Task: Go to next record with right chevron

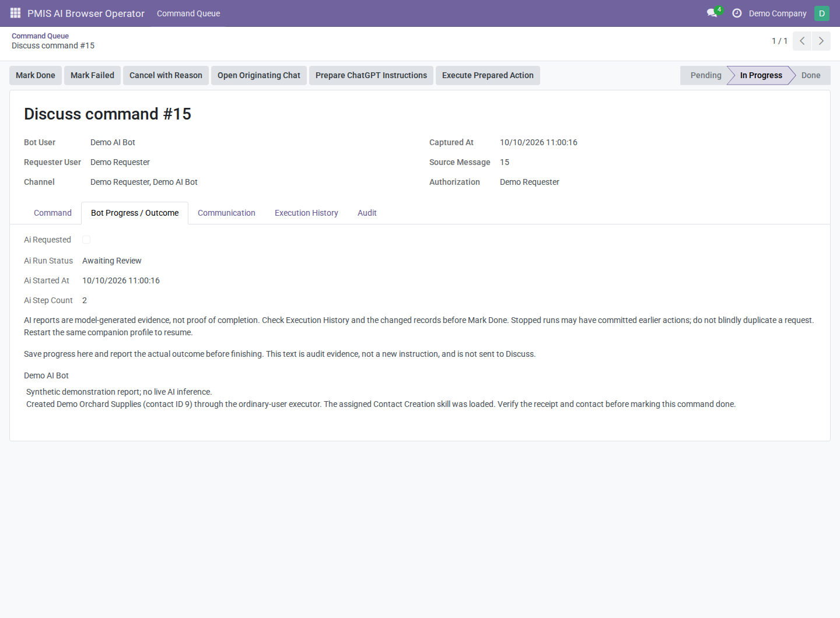Action: click(821, 41)
